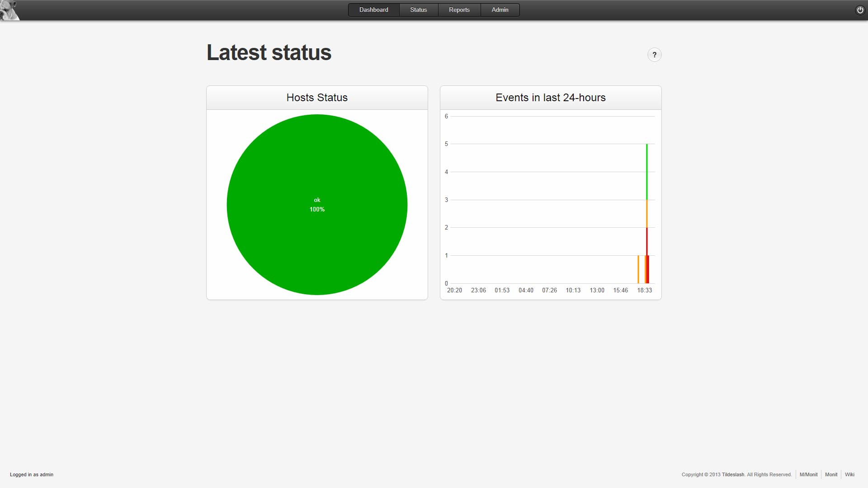Click the isolated orange event bar

coord(638,269)
